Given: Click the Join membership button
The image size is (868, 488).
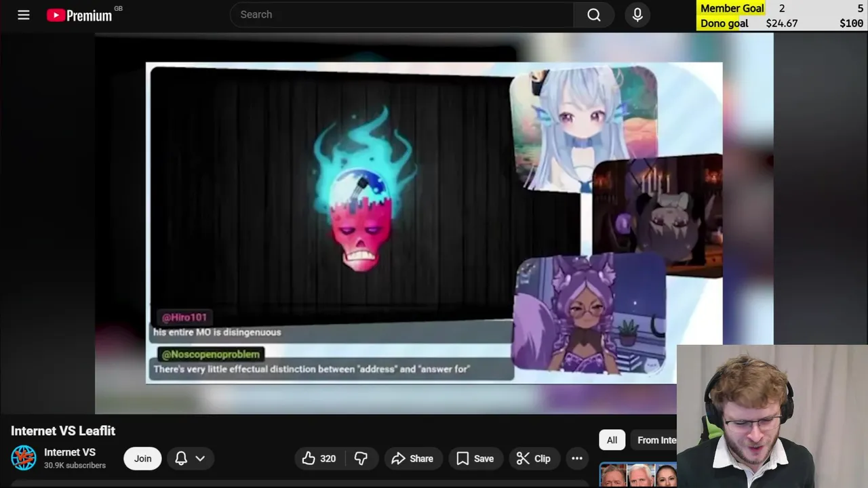Looking at the screenshot, I should [x=142, y=458].
